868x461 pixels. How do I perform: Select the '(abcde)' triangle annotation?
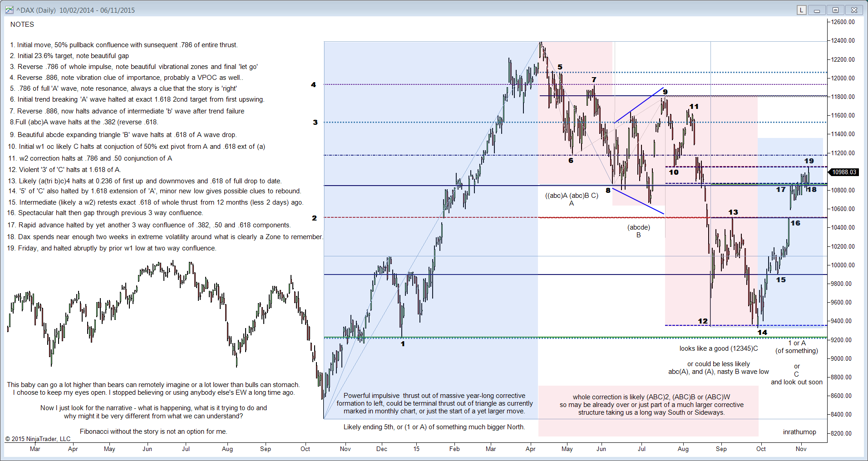pyautogui.click(x=639, y=227)
